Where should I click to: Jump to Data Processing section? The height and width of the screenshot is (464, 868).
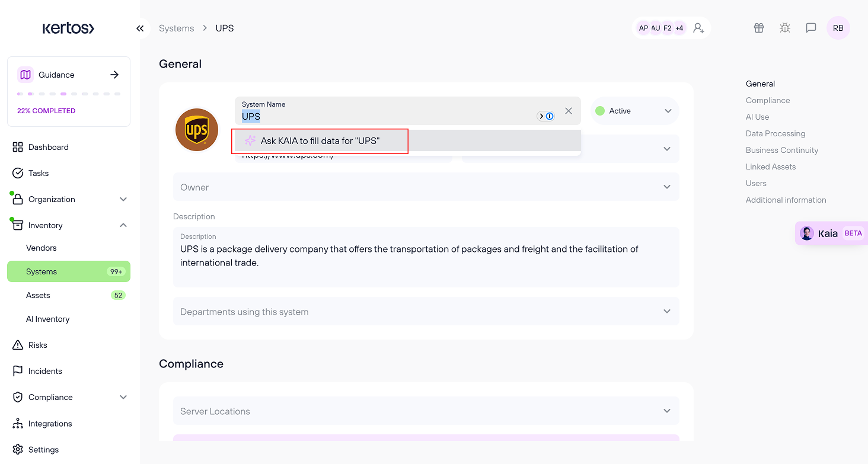click(776, 133)
